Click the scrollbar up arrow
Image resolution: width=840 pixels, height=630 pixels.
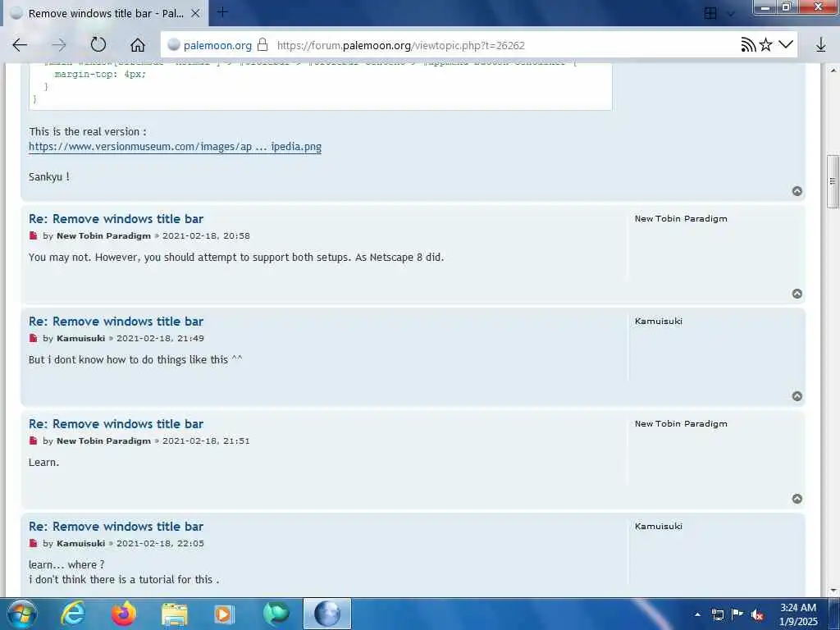pos(833,70)
